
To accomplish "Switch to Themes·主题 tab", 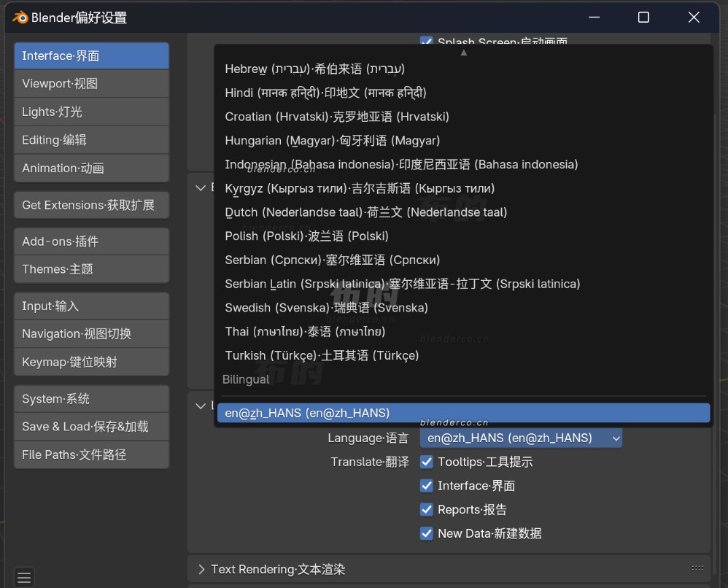I will (x=91, y=269).
